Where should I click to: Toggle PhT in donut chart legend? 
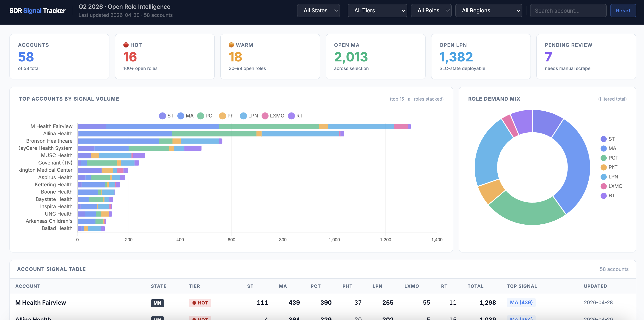click(609, 167)
